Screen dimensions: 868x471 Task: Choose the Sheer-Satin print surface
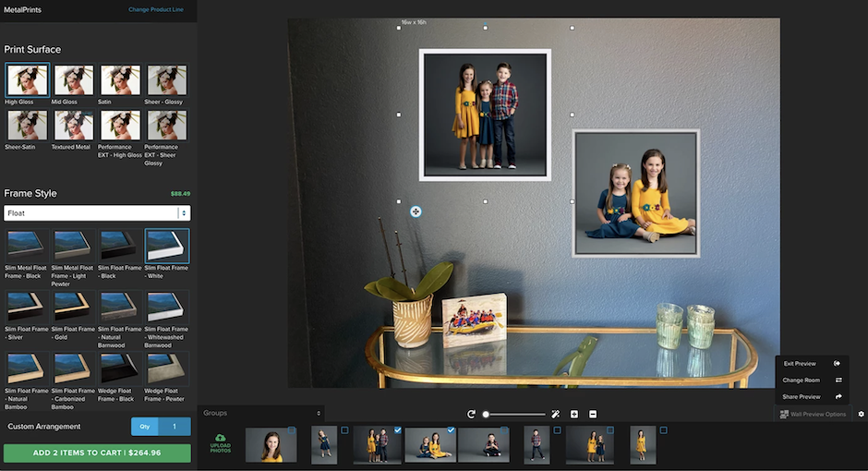point(27,125)
